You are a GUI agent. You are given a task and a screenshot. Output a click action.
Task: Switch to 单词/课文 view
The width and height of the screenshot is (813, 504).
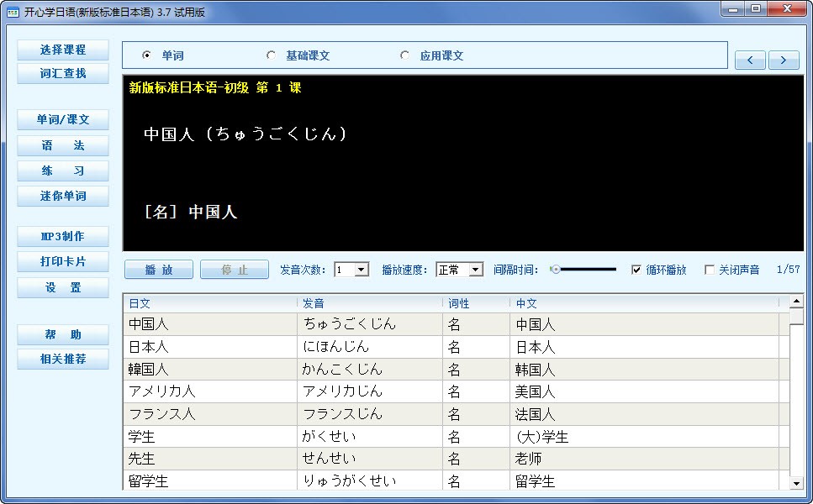(63, 119)
